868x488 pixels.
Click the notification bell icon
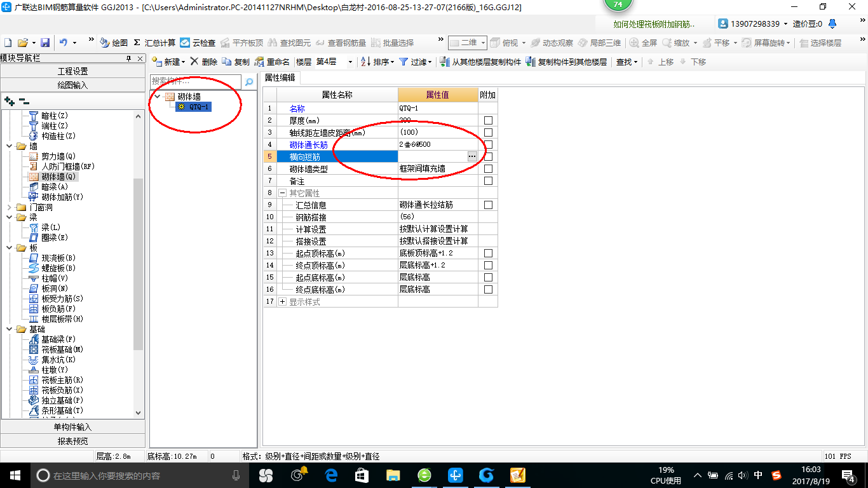(x=832, y=24)
